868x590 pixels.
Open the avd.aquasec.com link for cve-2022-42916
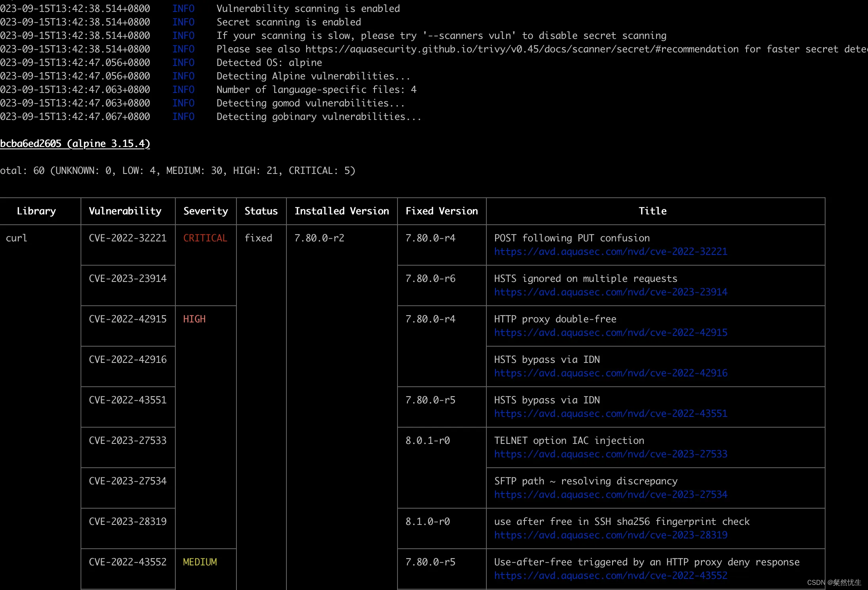click(x=611, y=373)
